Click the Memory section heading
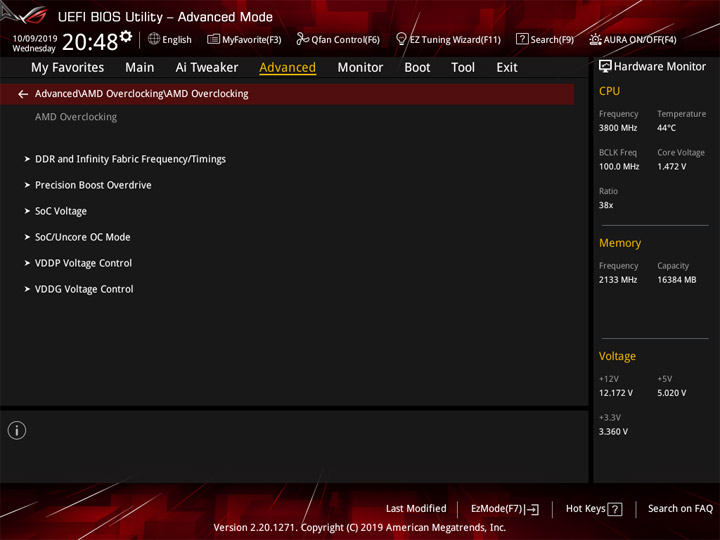Viewport: 720px width, 540px height. (620, 243)
